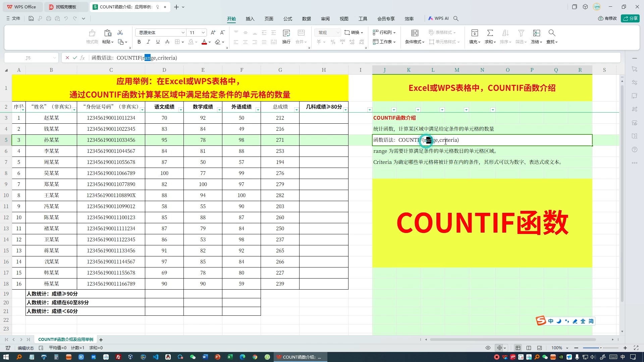Open WPS AI from the ribbon
The height and width of the screenshot is (362, 644).
point(438,18)
